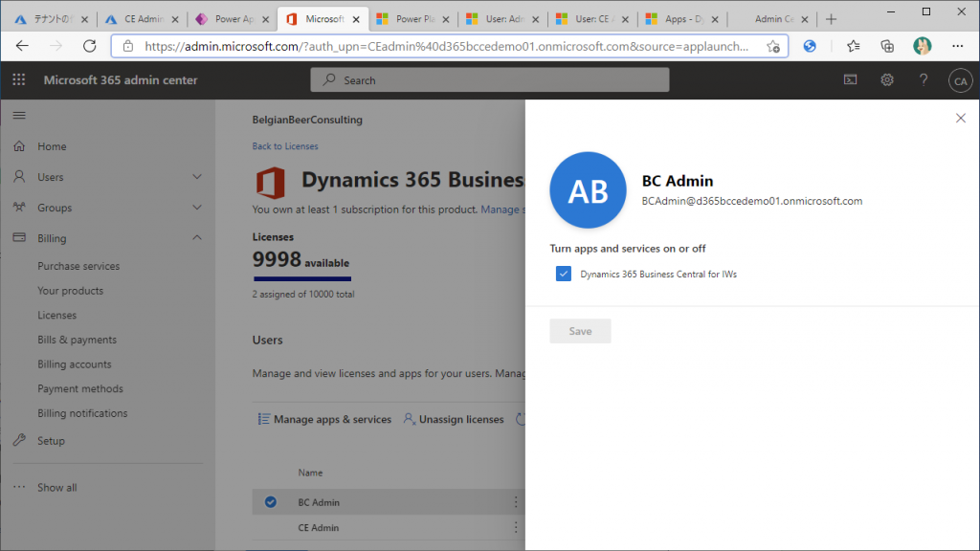
Task: Open Bills & payments
Action: click(x=77, y=340)
